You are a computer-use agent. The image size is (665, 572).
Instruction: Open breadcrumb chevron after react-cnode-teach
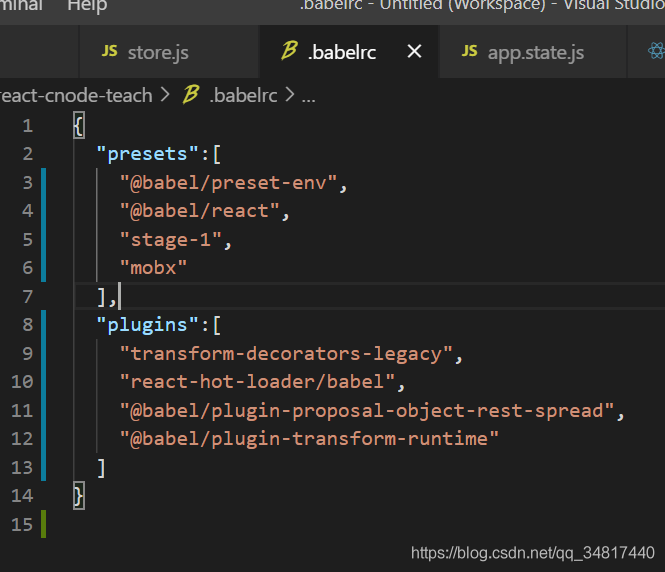(x=165, y=95)
